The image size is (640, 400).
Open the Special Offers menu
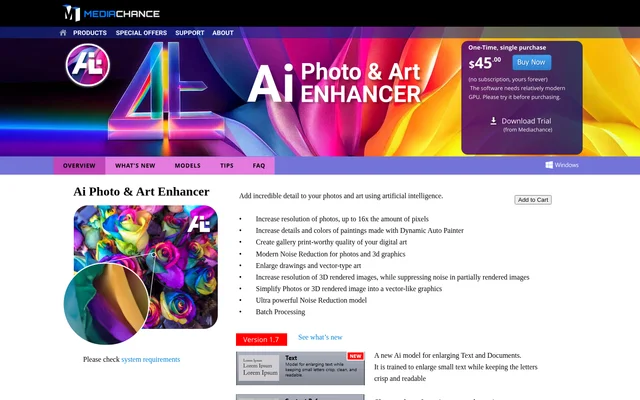(141, 33)
